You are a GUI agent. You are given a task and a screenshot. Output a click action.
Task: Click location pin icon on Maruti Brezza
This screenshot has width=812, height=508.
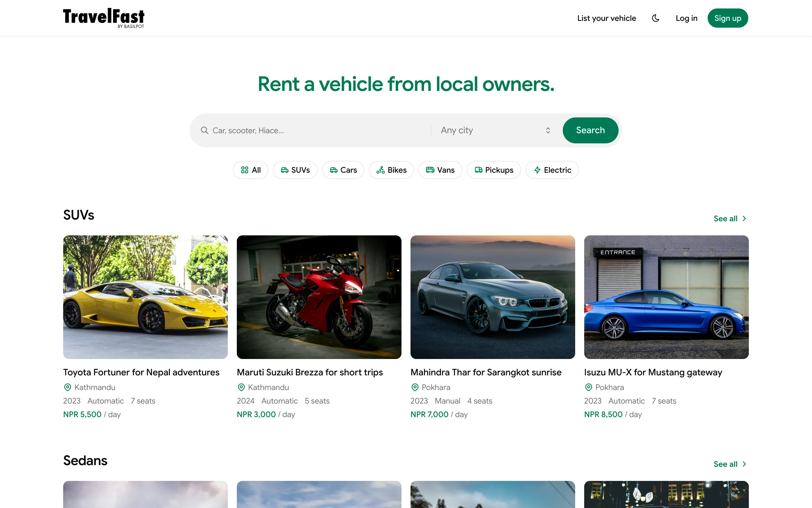click(x=241, y=387)
